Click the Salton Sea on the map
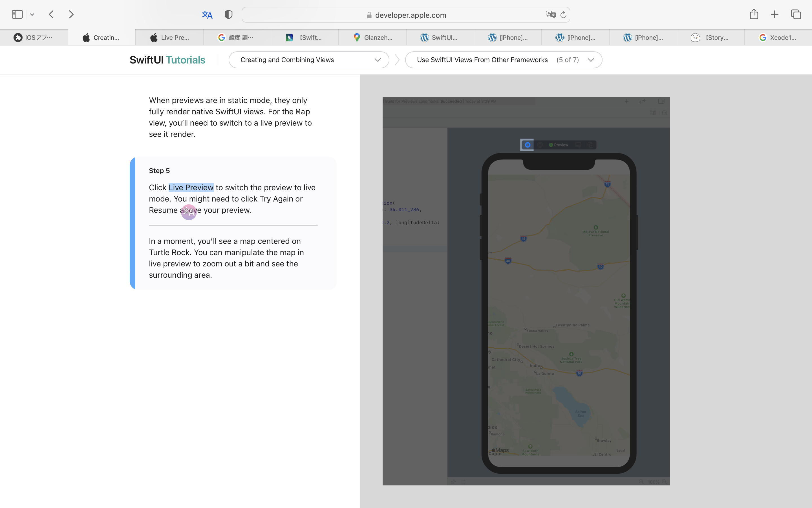Viewport: 812px width, 508px height. [x=581, y=413]
